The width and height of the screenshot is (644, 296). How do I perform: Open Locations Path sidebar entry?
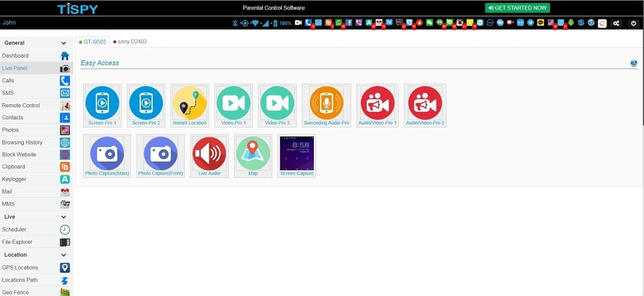click(36, 280)
